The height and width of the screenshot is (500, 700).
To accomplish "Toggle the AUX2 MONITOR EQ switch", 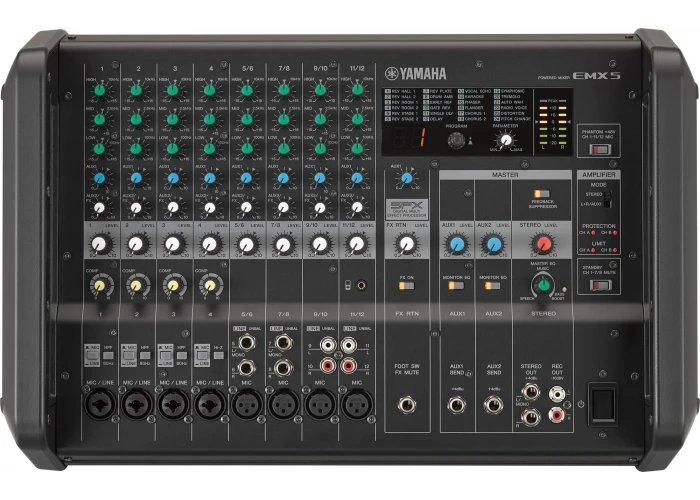I will click(492, 285).
